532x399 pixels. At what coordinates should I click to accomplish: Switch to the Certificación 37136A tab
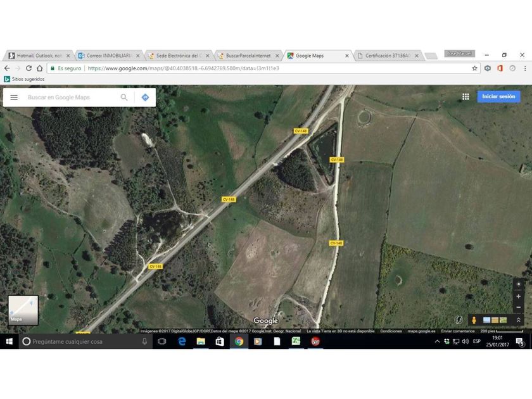(388, 56)
